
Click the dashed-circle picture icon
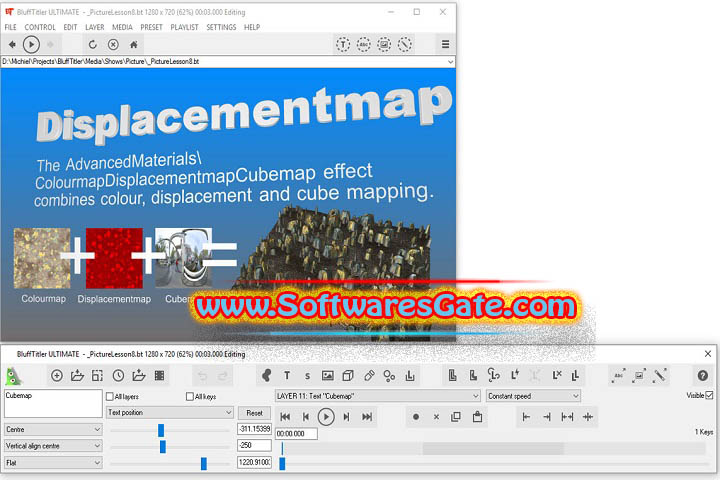(x=384, y=45)
